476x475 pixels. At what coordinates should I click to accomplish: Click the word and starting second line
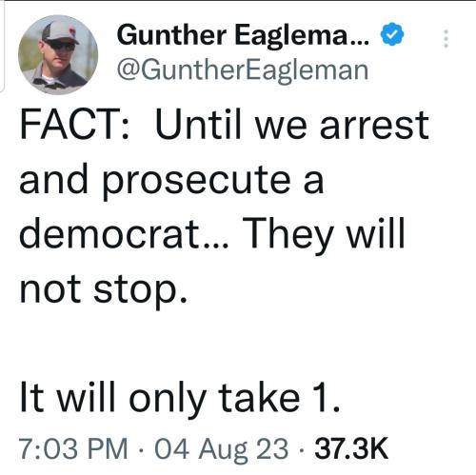tap(53, 179)
